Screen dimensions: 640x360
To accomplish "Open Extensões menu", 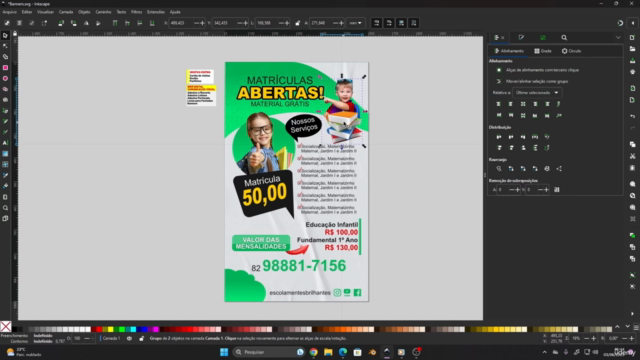I will [156, 12].
